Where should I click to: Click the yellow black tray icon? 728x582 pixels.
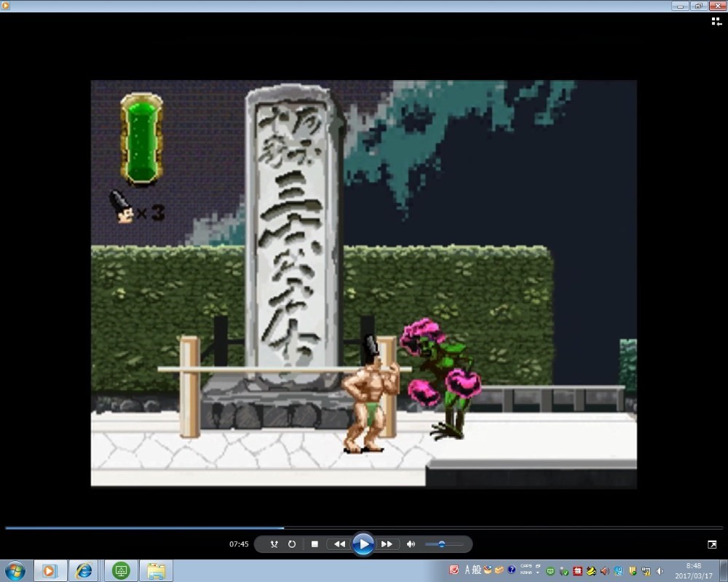591,571
